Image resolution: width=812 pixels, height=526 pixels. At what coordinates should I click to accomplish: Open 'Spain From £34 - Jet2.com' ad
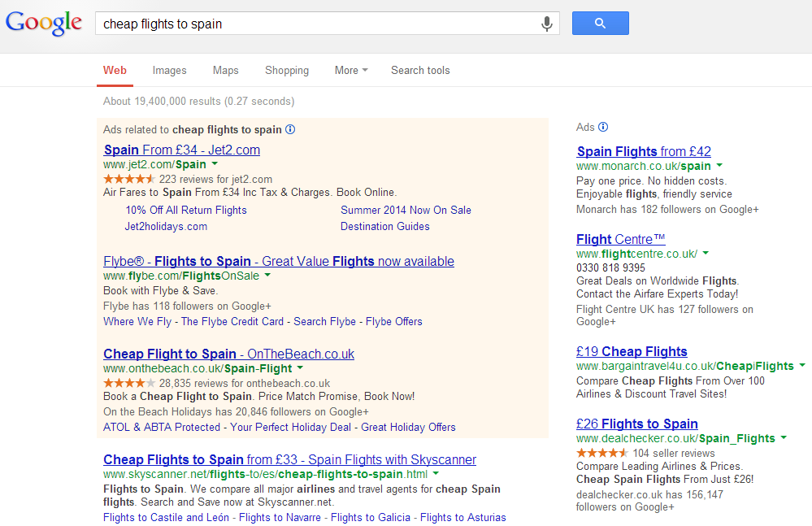click(x=182, y=150)
